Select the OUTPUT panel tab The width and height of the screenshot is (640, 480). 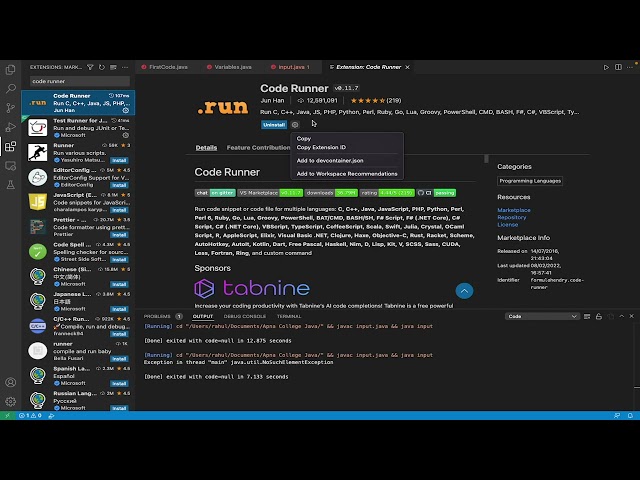point(203,316)
